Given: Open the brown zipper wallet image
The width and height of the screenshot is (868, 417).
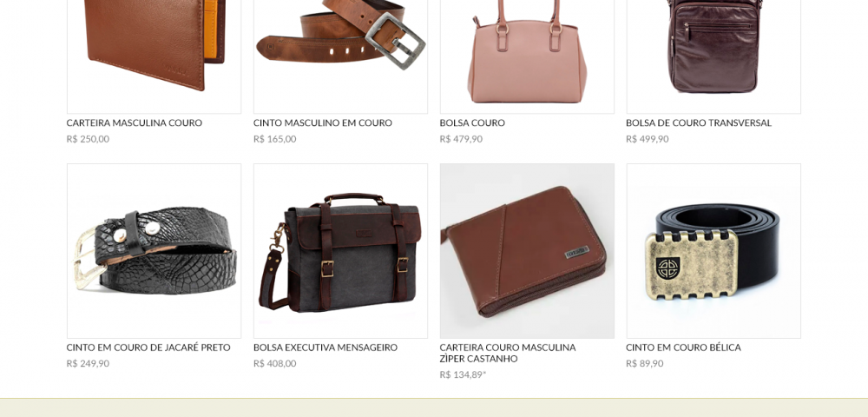Looking at the screenshot, I should coord(527,251).
